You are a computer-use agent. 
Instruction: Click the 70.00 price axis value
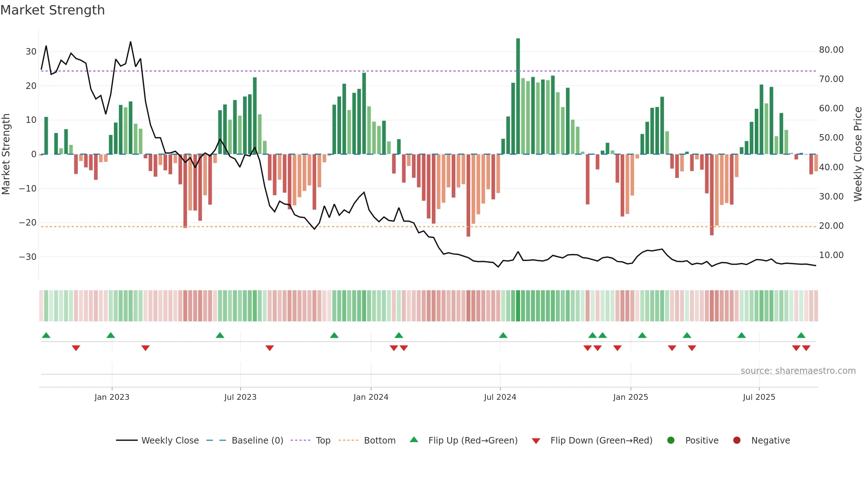(x=831, y=79)
